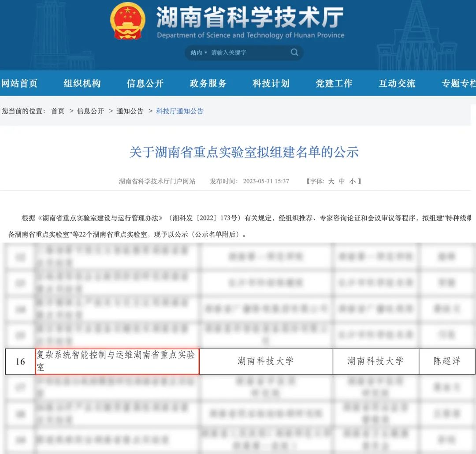This screenshot has height=454, width=476.
Task: Set font size to 小
Action: coord(353,181)
